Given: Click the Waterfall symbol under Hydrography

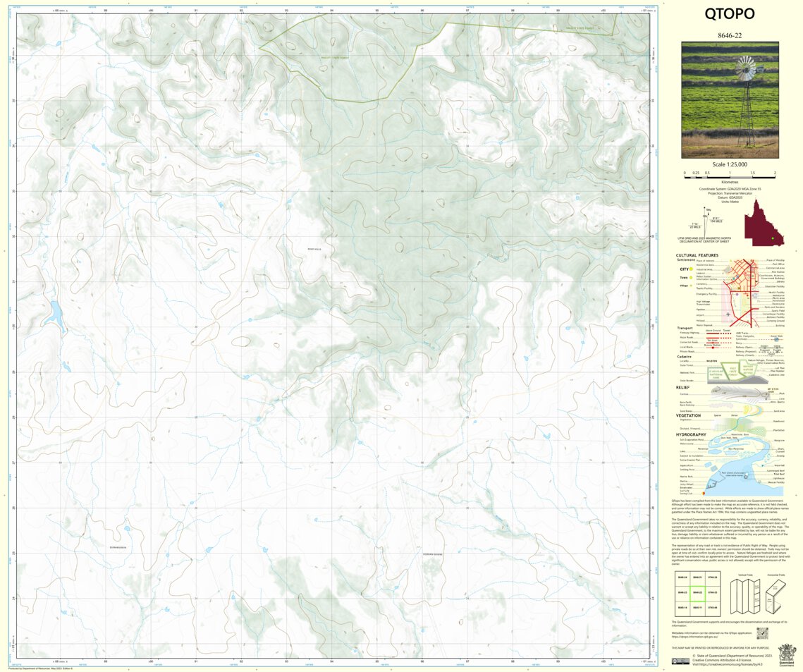Looking at the screenshot, I should pos(762,465).
